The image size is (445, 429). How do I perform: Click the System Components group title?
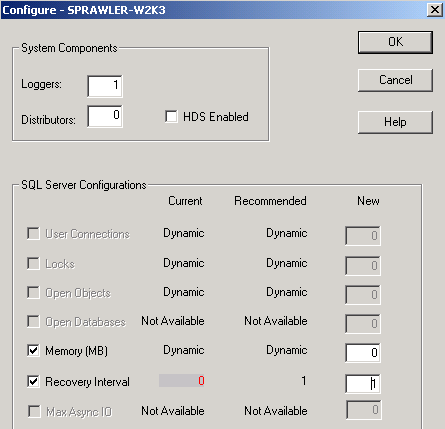click(69, 48)
